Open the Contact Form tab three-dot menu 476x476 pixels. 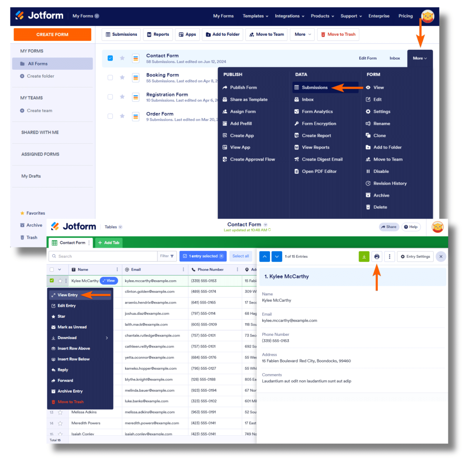coord(89,243)
